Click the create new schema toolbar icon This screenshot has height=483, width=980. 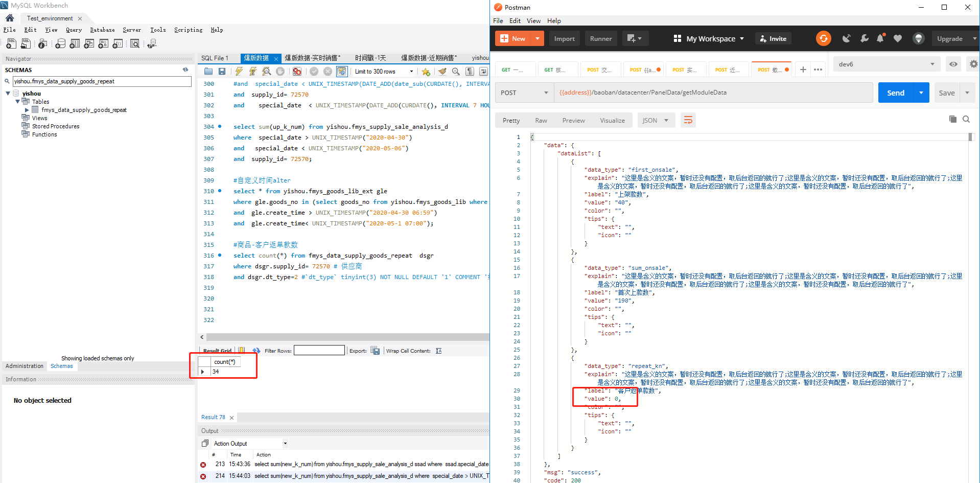pos(60,44)
